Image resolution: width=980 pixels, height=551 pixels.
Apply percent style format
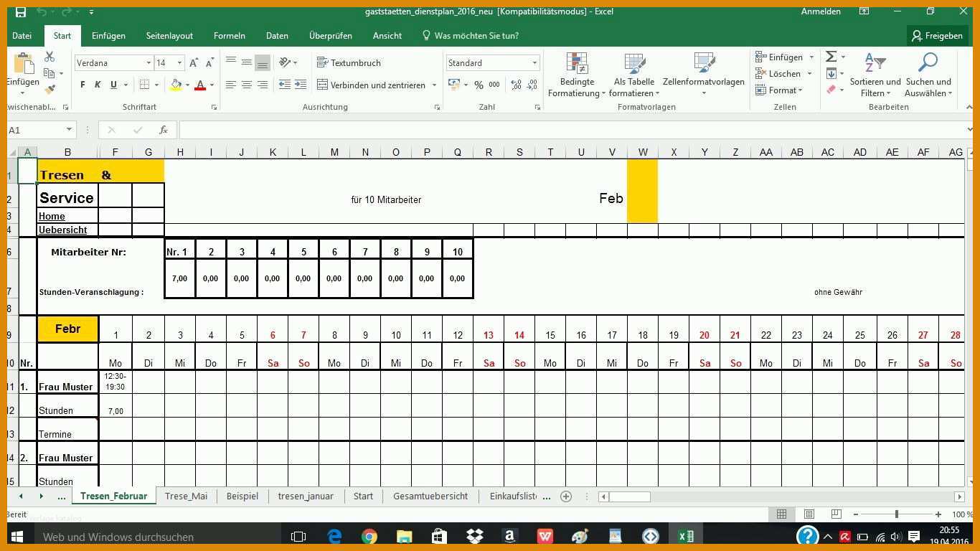479,85
